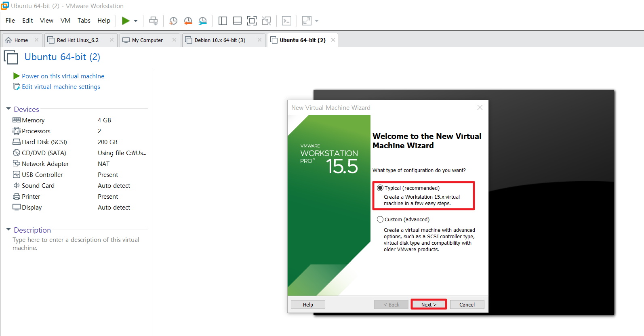The height and width of the screenshot is (336, 644).
Task: Click the Sound Card speaker icon
Action: pyautogui.click(x=17, y=185)
